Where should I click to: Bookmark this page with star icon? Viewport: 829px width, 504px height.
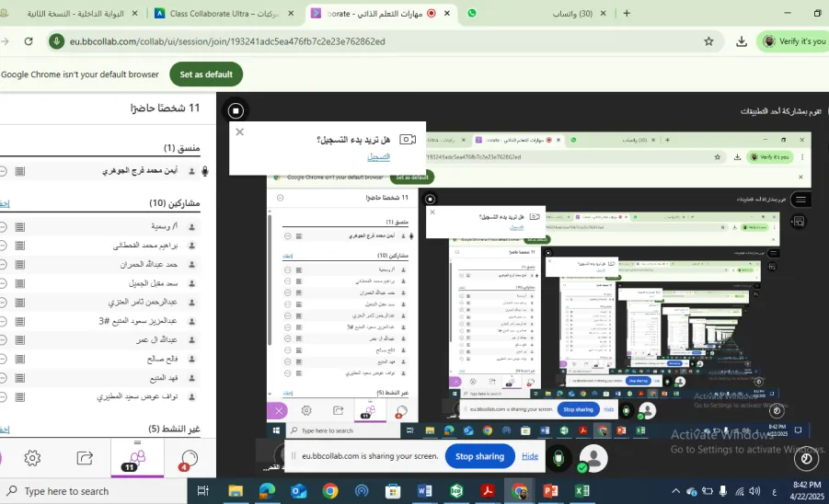click(x=709, y=41)
